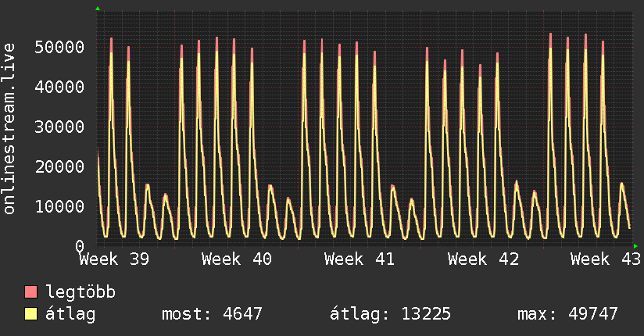644x336 pixels.
Task: Click the Week 43 axis label
Action: click(x=606, y=259)
